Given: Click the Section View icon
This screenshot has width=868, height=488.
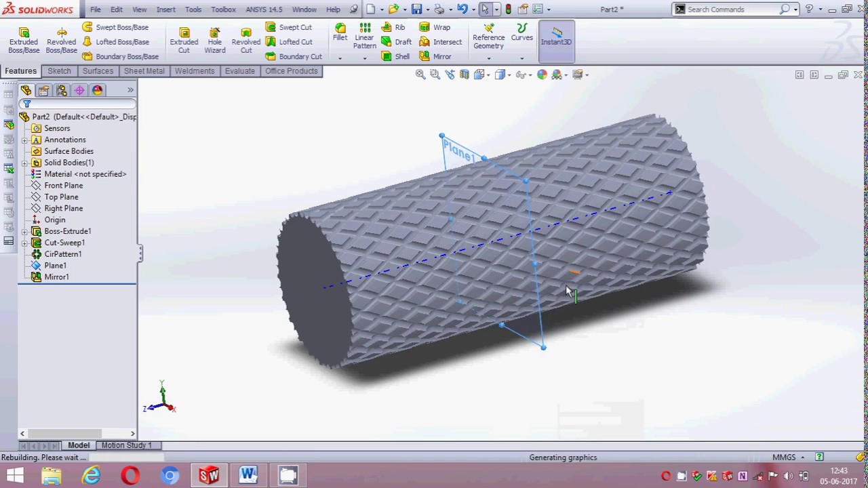Looking at the screenshot, I should click(465, 75).
